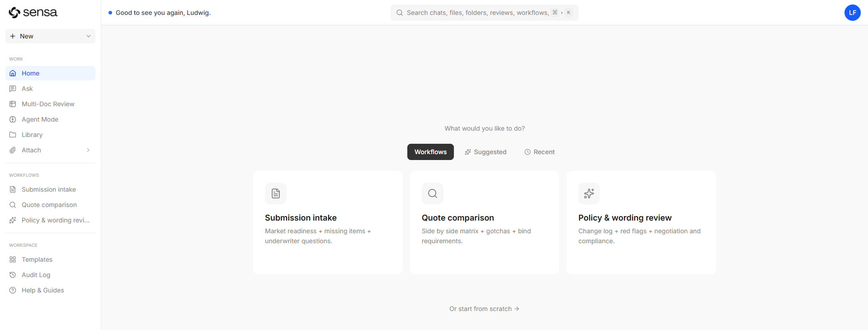Click the search magnifier icon in top bar
Viewport: 868px width, 330px height.
(x=400, y=13)
